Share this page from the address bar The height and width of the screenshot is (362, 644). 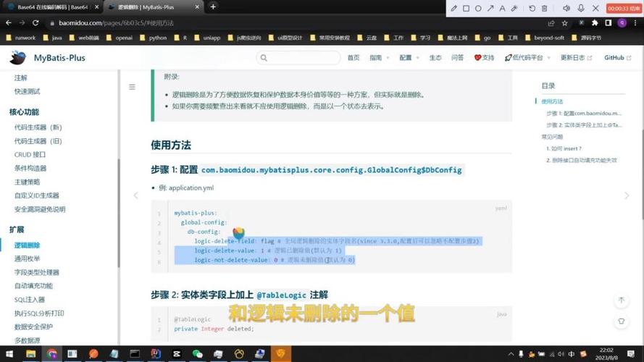tap(551, 23)
